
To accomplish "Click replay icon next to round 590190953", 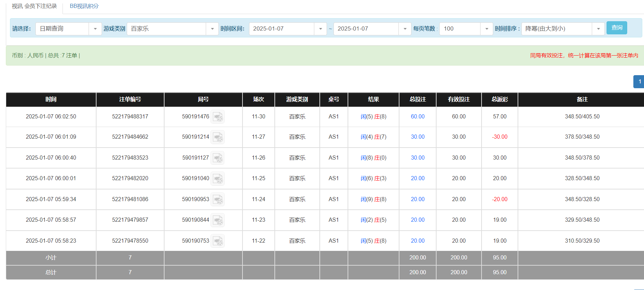I will click(x=217, y=200).
